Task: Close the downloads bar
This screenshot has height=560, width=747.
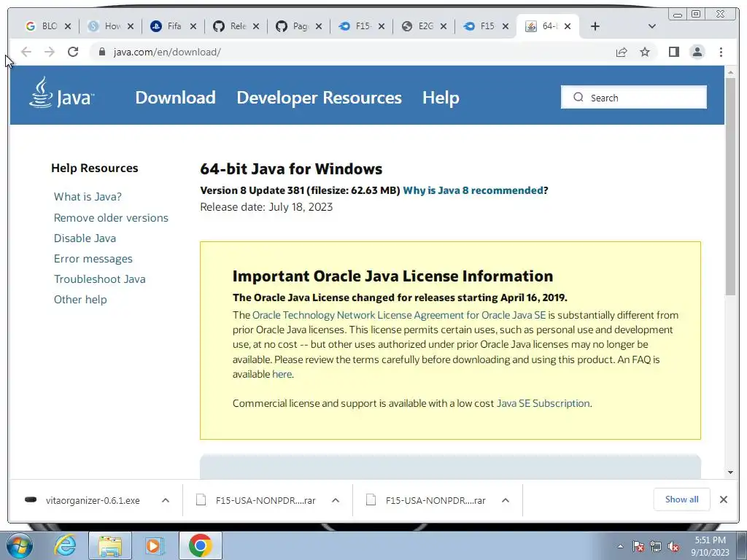Action: (x=723, y=499)
